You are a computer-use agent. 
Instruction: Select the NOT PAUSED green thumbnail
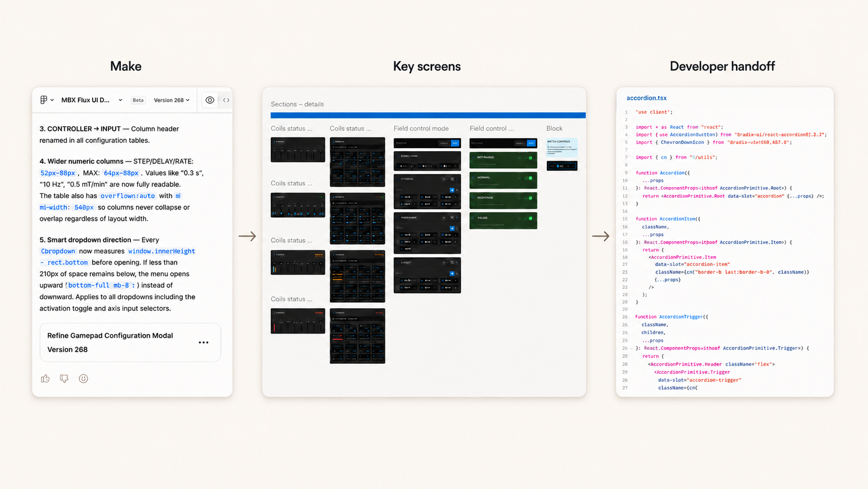click(503, 160)
